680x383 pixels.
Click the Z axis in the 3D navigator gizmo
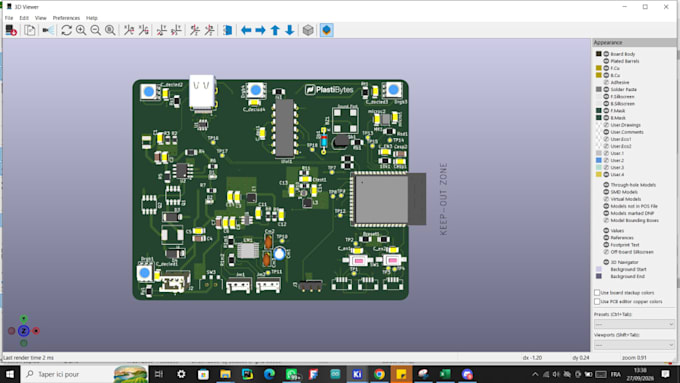coord(23,331)
